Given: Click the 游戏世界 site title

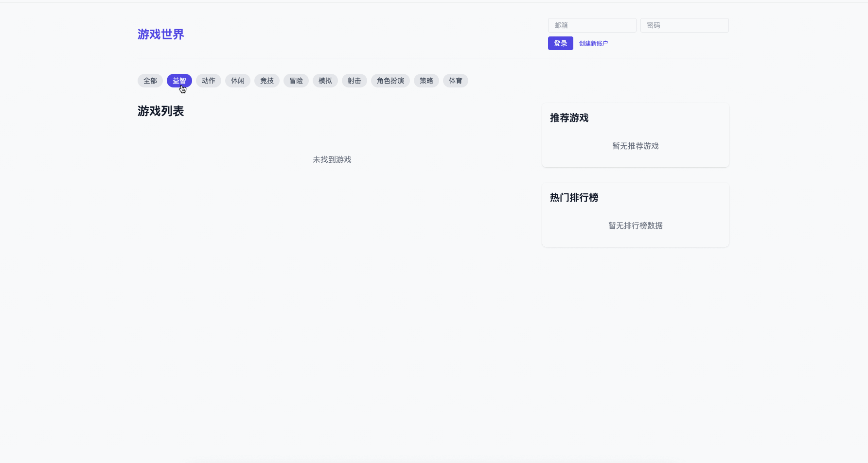Looking at the screenshot, I should pos(160,34).
